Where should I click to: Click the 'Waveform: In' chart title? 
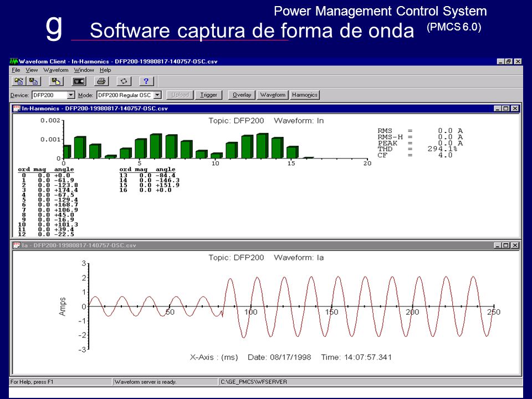click(x=299, y=121)
